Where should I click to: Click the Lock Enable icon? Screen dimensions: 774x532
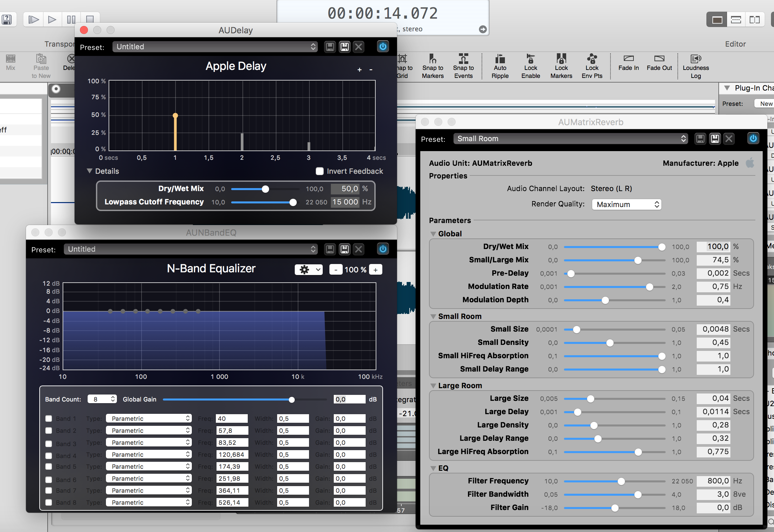tap(530, 66)
